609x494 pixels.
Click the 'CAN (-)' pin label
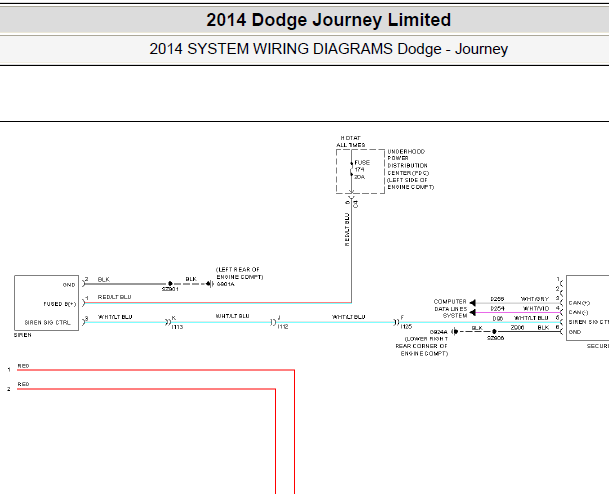tap(578, 312)
